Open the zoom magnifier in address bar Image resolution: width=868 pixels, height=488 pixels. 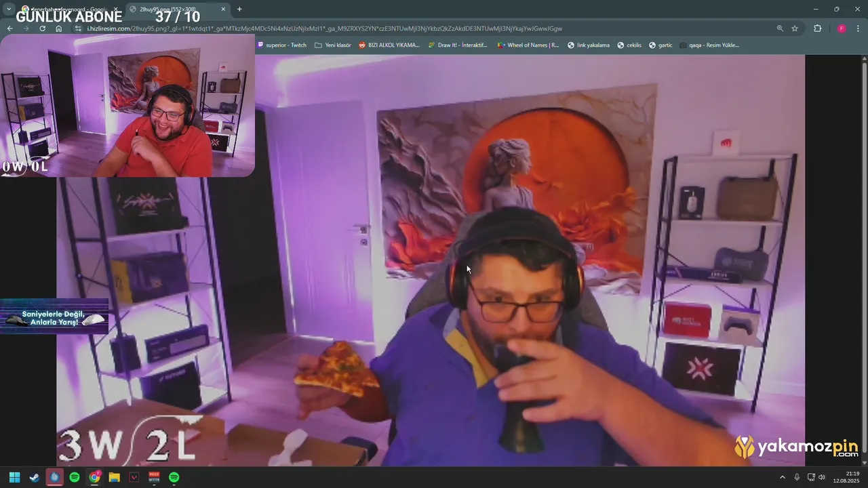pos(780,28)
